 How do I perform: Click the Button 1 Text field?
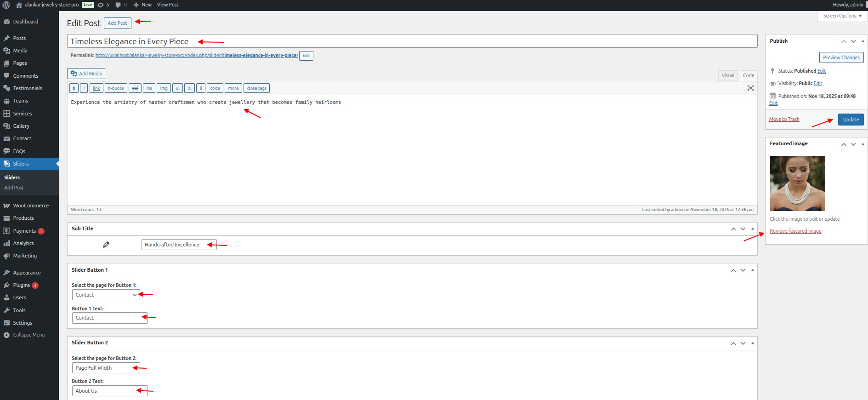point(110,318)
